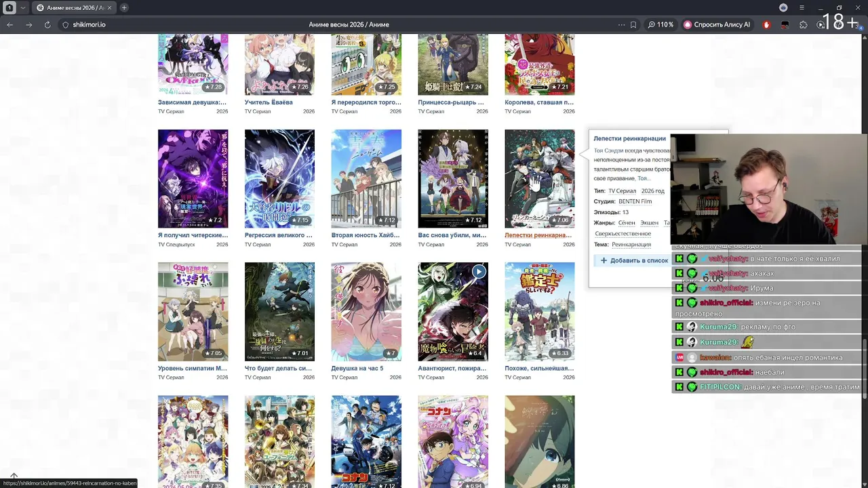The height and width of the screenshot is (488, 868).
Task: Open the Принцесса-рыцарь title link
Action: 451,102
